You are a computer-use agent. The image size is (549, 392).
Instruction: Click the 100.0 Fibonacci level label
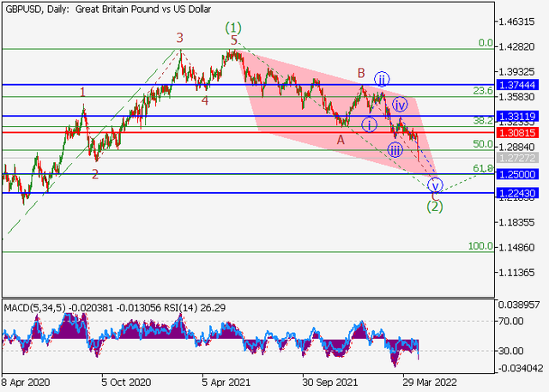480,246
